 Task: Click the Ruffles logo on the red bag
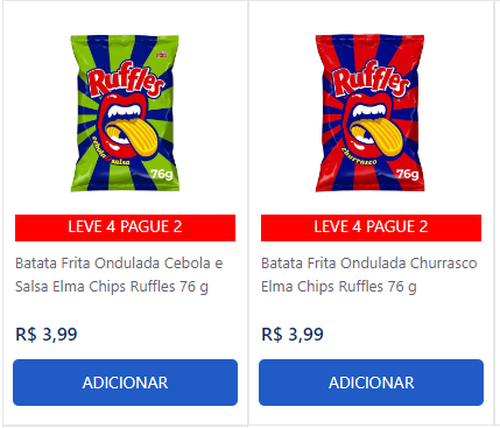tap(371, 79)
